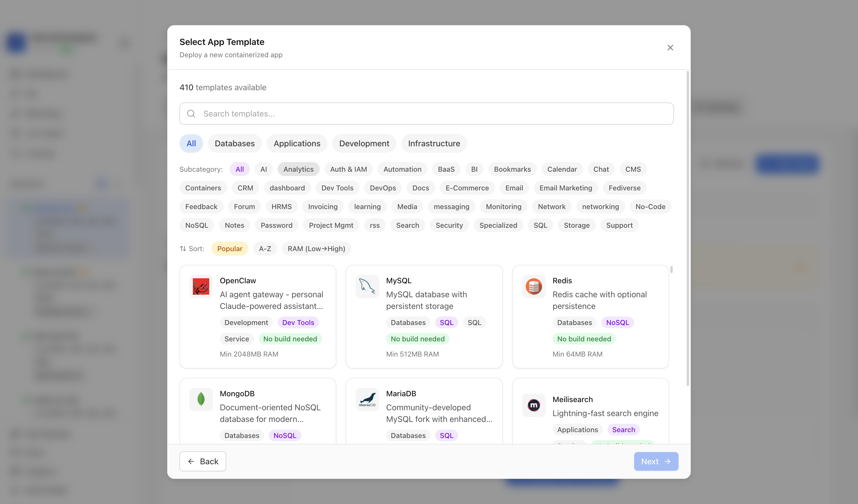
Task: Filter by Project Mgmt subcategory
Action: 331,225
